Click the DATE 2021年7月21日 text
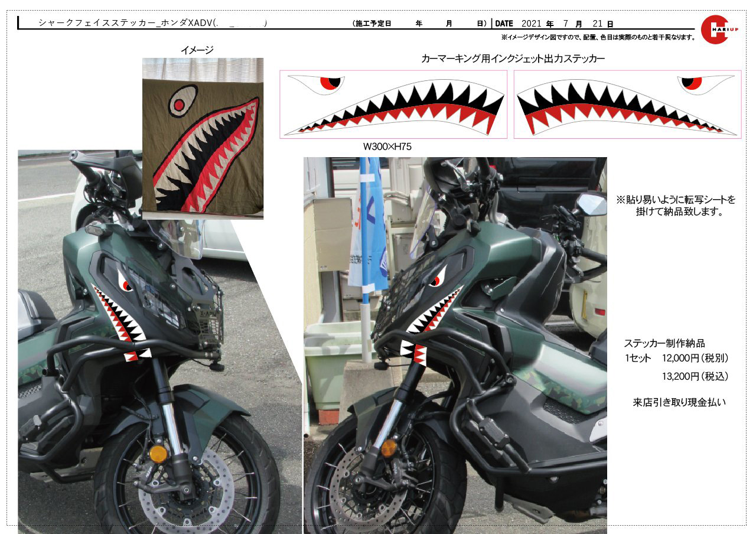This screenshot has height=534, width=756. point(554,24)
